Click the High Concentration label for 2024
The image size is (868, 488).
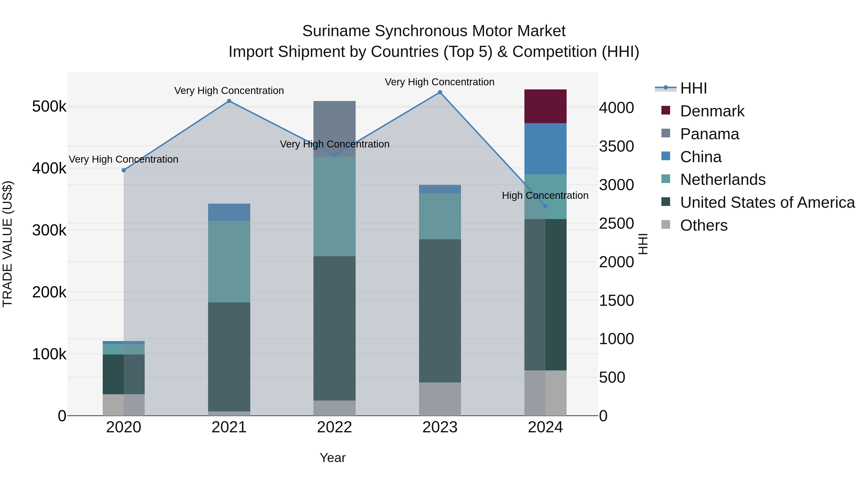[x=545, y=195]
